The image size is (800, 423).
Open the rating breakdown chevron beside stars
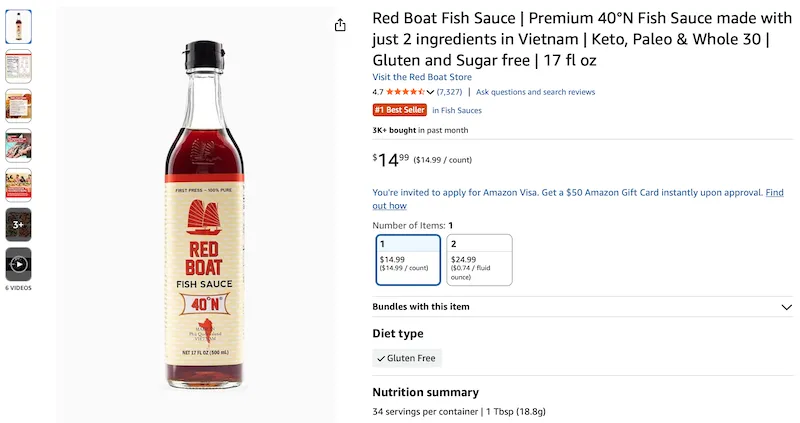[430, 92]
